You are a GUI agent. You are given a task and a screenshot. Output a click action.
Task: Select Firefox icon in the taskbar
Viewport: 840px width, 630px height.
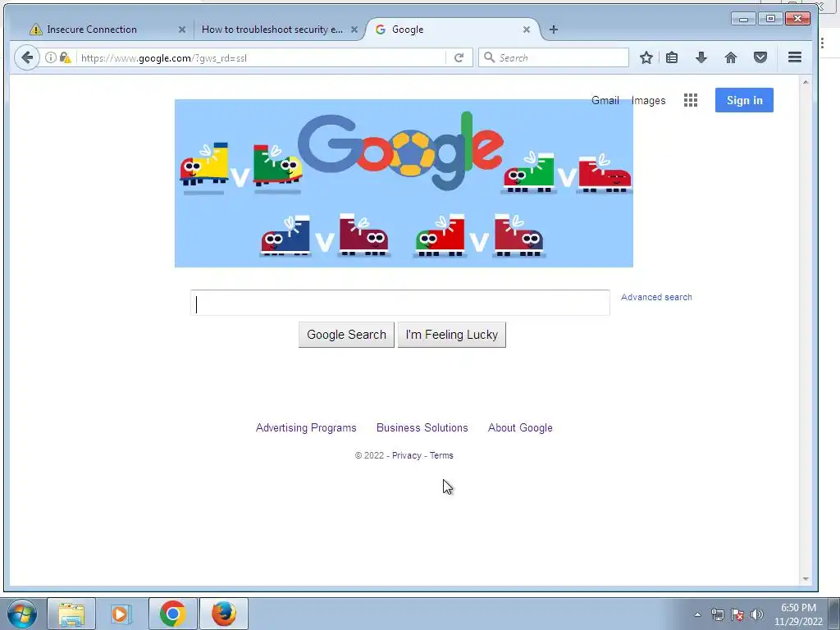coord(223,614)
